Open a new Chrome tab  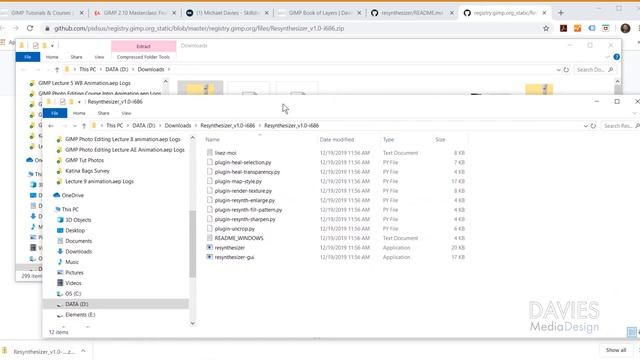561,13
